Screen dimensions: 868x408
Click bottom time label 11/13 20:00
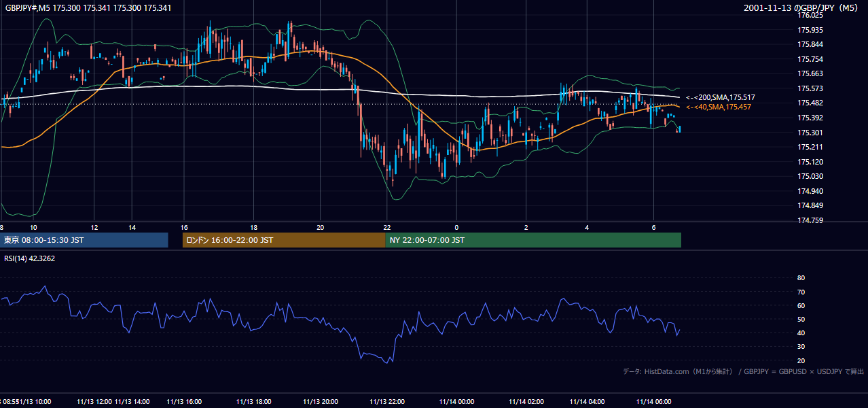tap(321, 402)
